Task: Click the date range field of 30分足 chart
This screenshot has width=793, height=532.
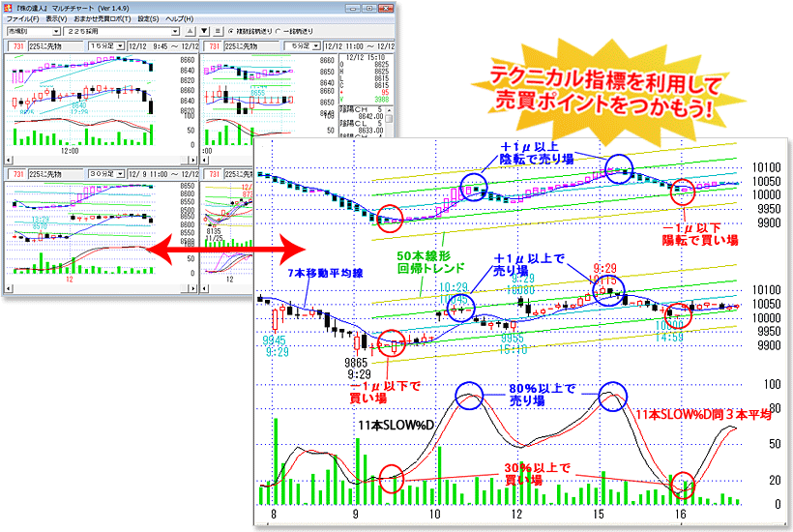Action: coord(162,174)
